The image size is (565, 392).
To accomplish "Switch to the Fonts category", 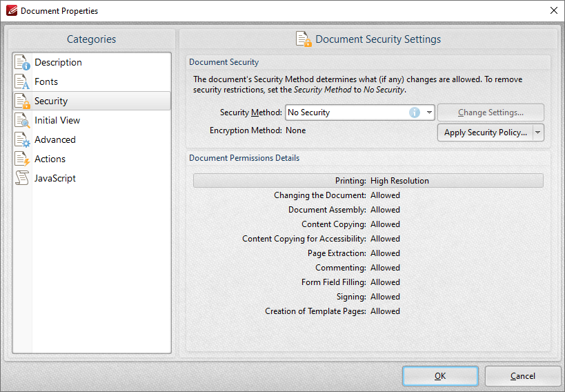I will [x=92, y=81].
